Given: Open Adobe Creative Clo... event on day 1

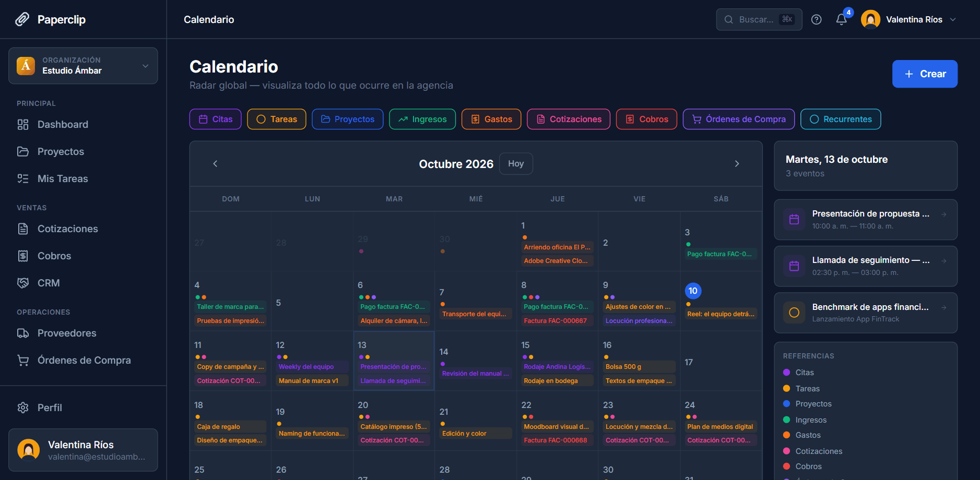Looking at the screenshot, I should click(x=557, y=261).
